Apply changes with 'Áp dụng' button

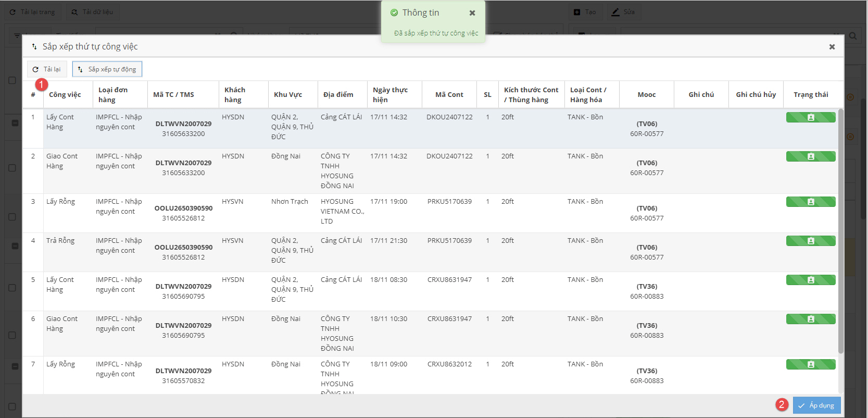pos(816,405)
